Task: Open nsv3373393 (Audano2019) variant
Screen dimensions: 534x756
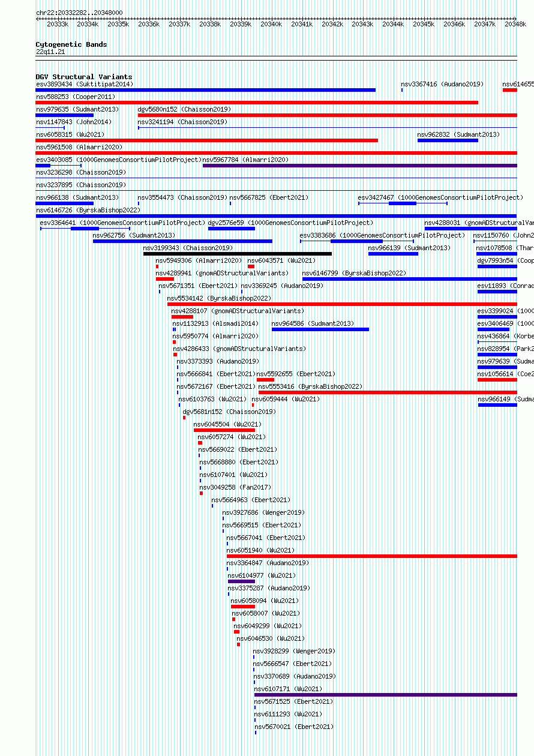Action: (x=218, y=362)
